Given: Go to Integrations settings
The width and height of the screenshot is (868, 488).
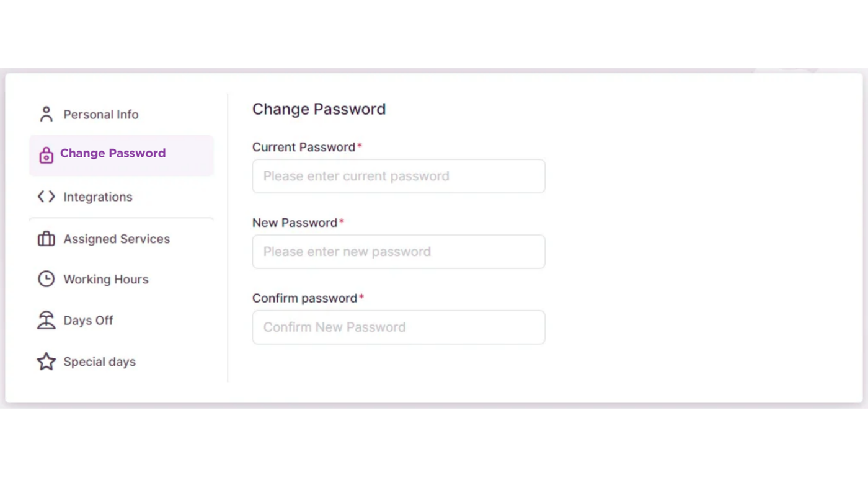Looking at the screenshot, I should pos(98,197).
